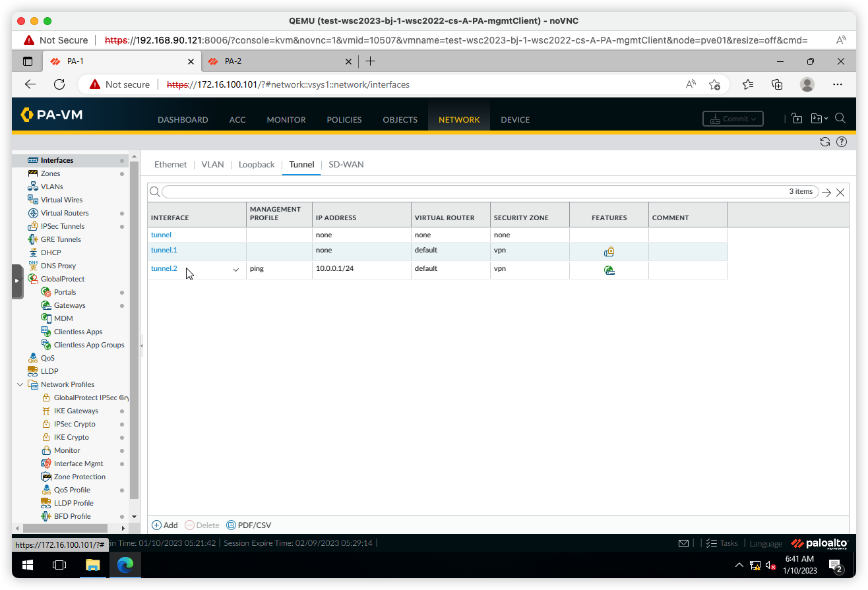Open Zone Protection profile
Image resolution: width=868 pixels, height=590 pixels.
point(79,477)
